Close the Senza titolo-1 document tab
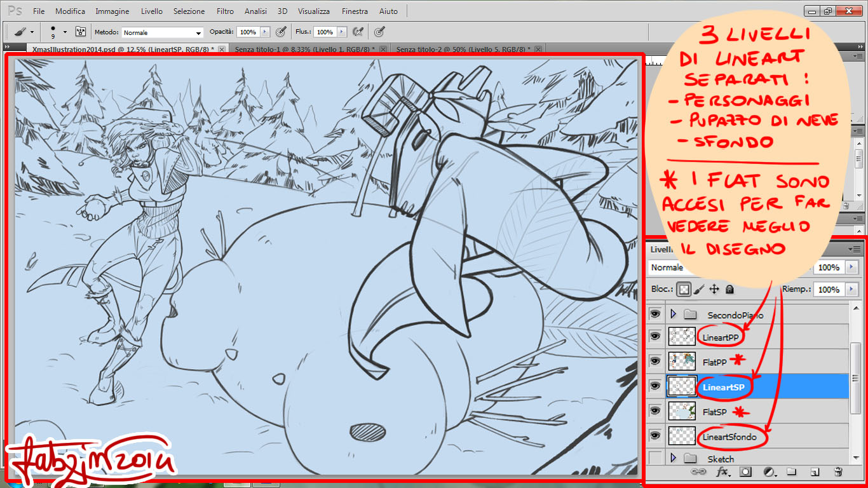Image resolution: width=868 pixels, height=488 pixels. coord(383,49)
